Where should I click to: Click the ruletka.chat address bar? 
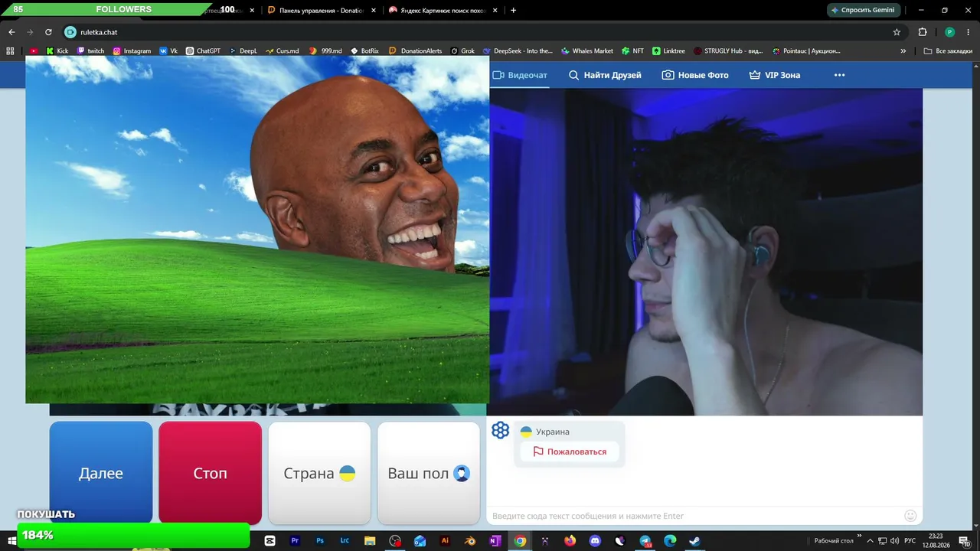tap(475, 32)
